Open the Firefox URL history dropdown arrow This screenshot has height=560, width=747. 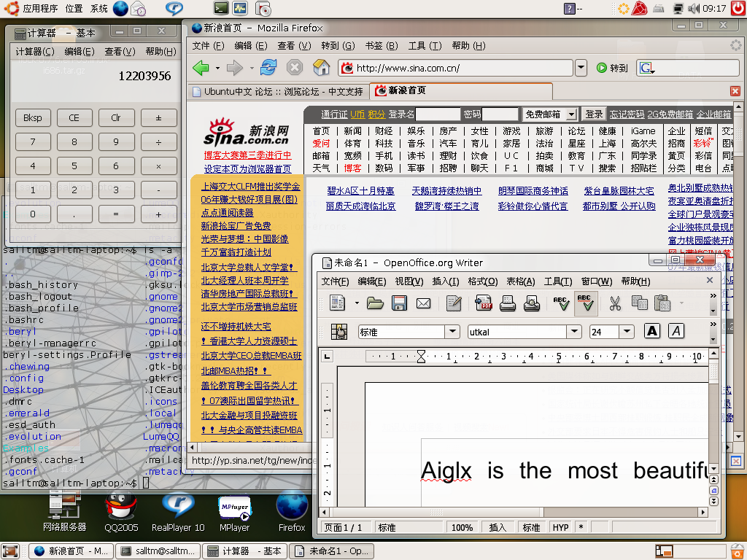tap(581, 68)
